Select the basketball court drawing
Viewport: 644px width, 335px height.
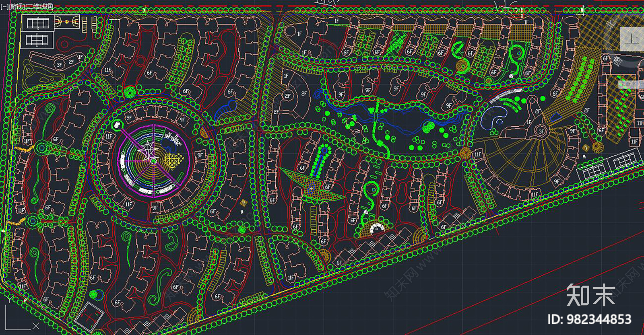tap(68, 21)
